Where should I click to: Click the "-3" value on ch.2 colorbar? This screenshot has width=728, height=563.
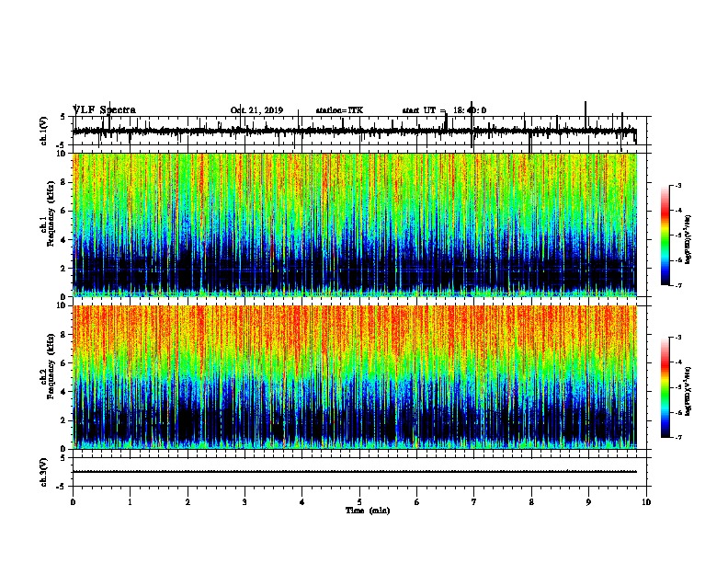[x=678, y=338]
